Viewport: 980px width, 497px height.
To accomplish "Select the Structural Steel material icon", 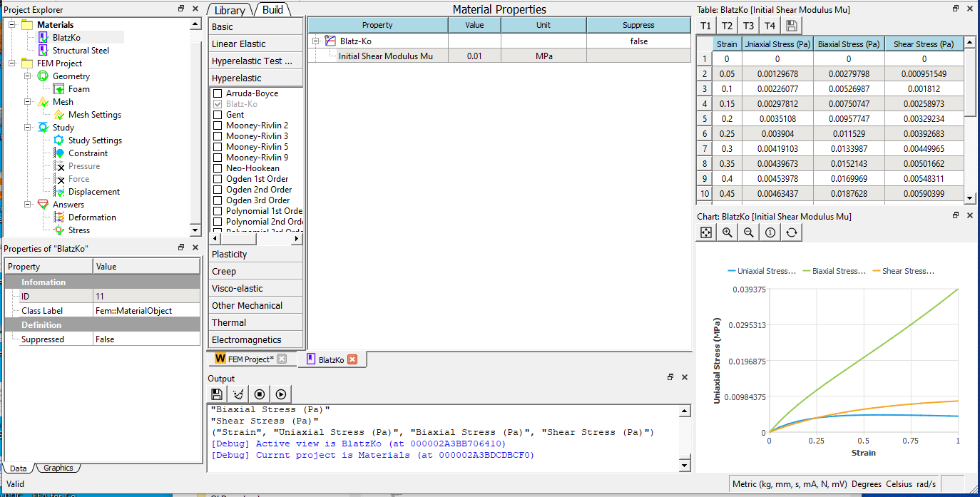I will [44, 51].
